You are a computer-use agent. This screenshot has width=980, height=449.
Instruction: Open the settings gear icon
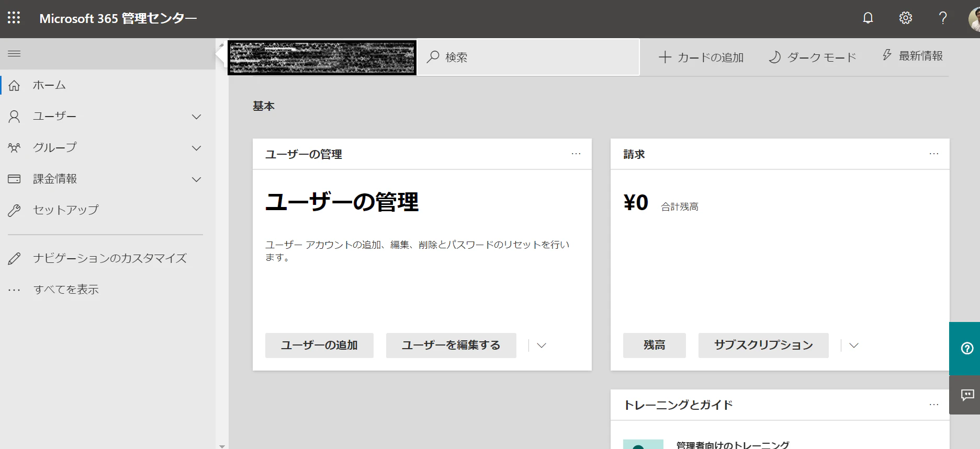point(906,18)
